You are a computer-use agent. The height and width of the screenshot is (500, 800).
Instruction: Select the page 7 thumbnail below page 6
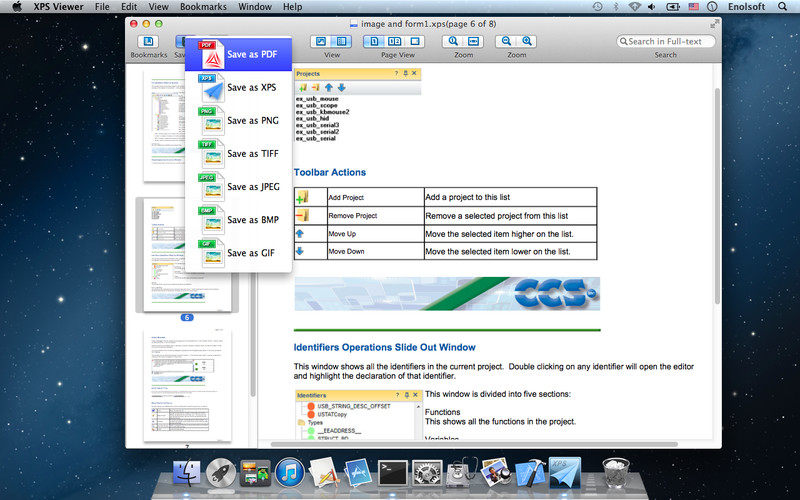coord(187,386)
